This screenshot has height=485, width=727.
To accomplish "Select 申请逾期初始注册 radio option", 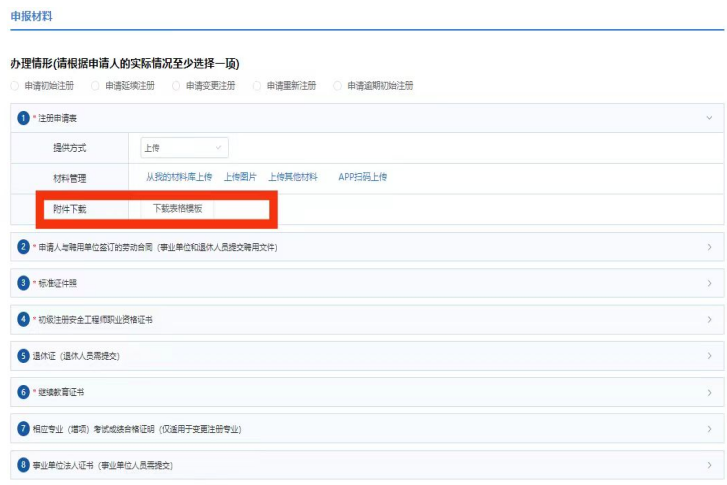I will 338,86.
